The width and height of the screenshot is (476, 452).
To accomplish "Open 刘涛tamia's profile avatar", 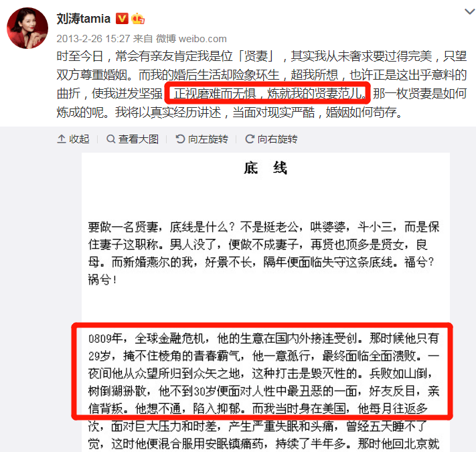I will 27,28.
